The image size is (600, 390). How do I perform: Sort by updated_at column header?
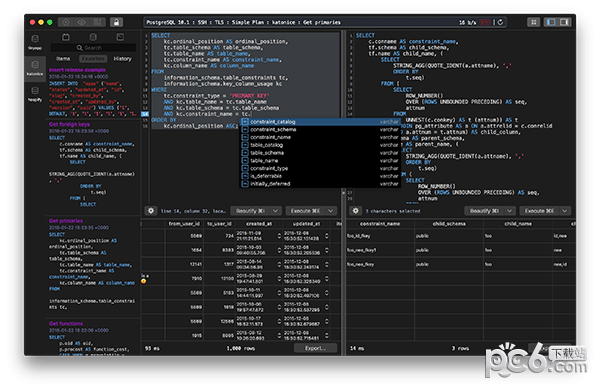(x=307, y=224)
